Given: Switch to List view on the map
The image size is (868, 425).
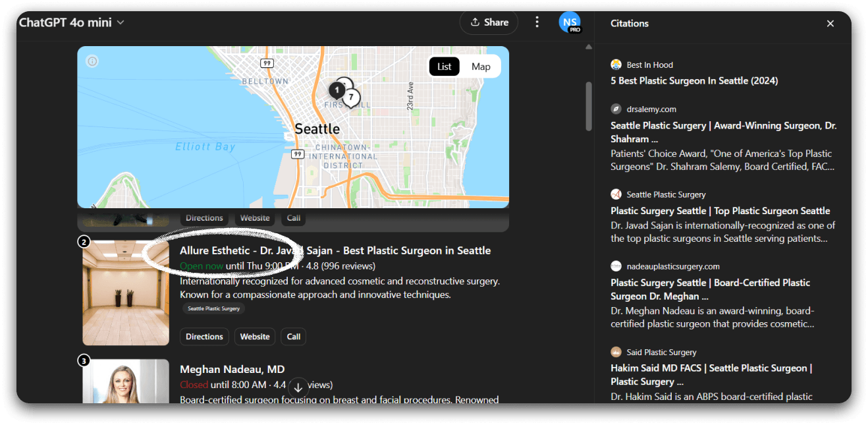Looking at the screenshot, I should pyautogui.click(x=445, y=67).
